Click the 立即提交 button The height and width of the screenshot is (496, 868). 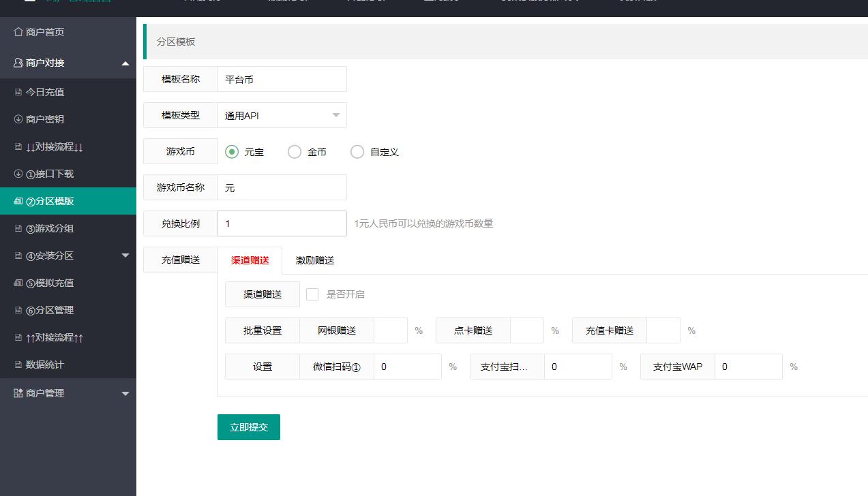coord(249,427)
